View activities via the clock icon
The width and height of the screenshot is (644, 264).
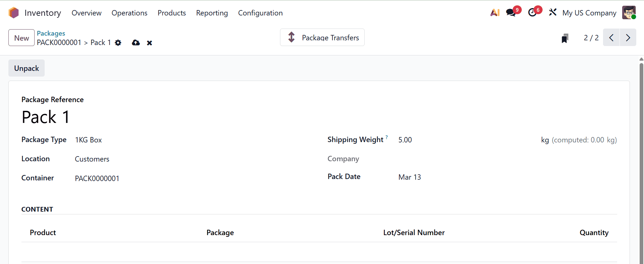point(533,12)
